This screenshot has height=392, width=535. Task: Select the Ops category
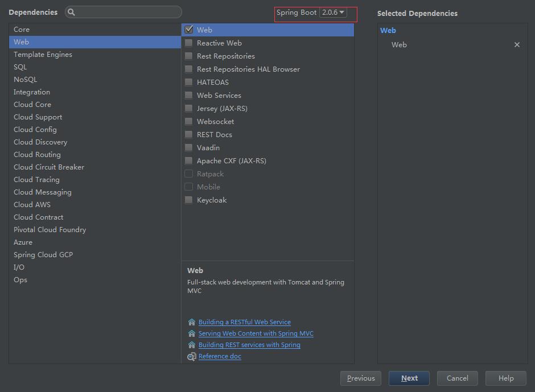click(x=95, y=280)
